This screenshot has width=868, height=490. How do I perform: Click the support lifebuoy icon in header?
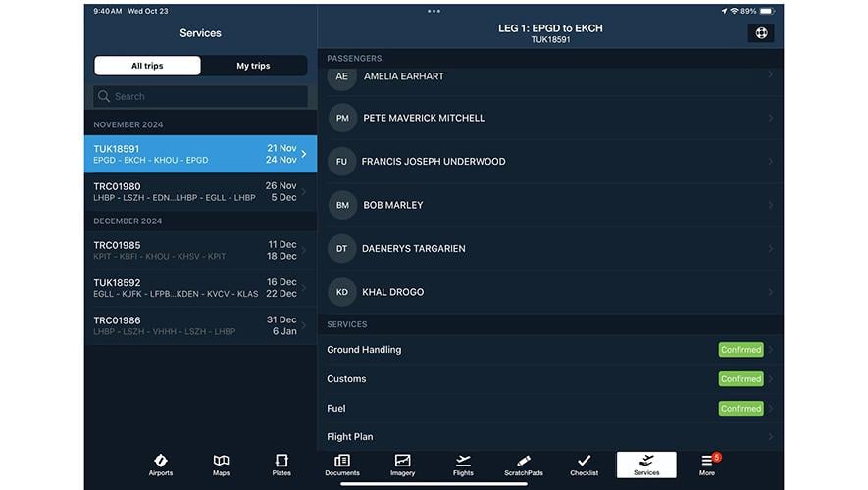761,33
